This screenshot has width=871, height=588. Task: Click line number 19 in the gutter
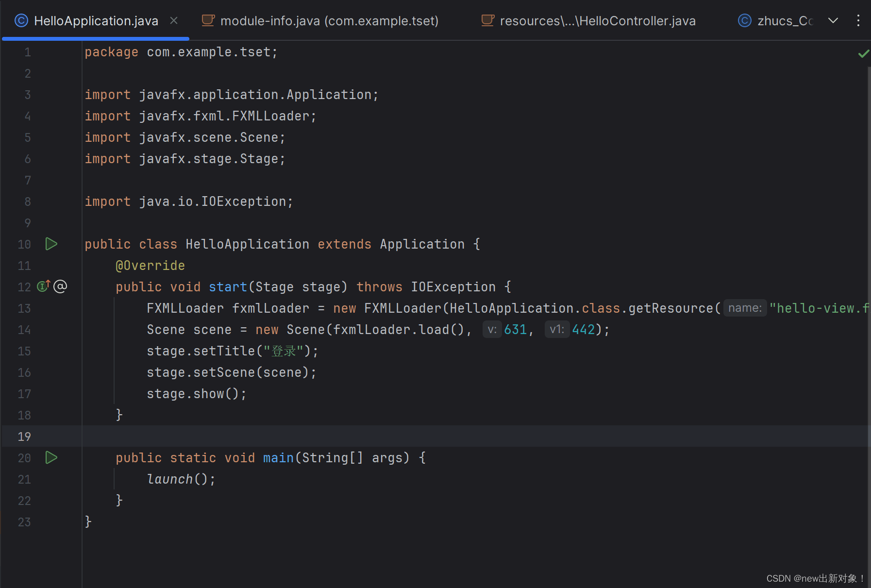coord(24,437)
